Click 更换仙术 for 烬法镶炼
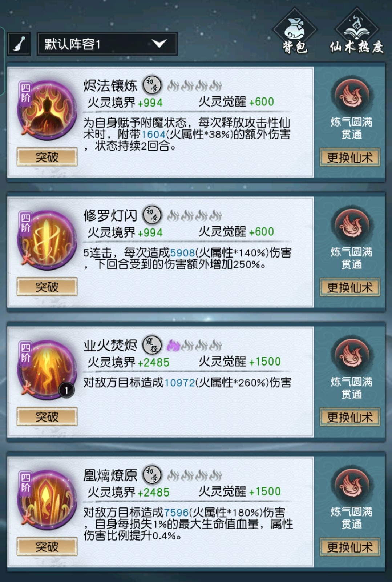Screen dimensions: 392x582 [350, 158]
